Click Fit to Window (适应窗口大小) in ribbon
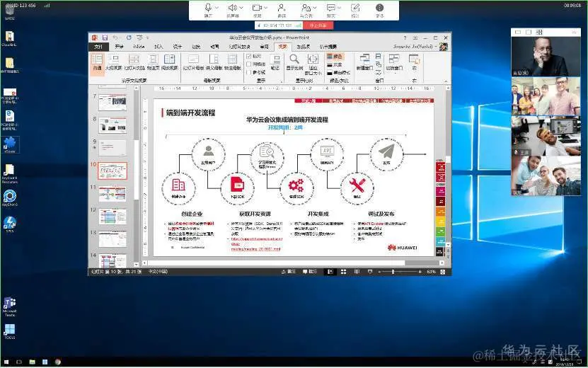 313,64
